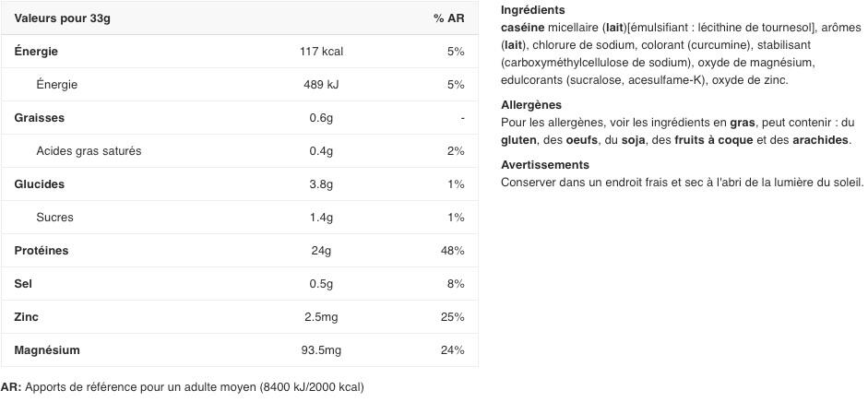Click the Allergènes heading
This screenshot has width=868, height=402.
(x=530, y=105)
